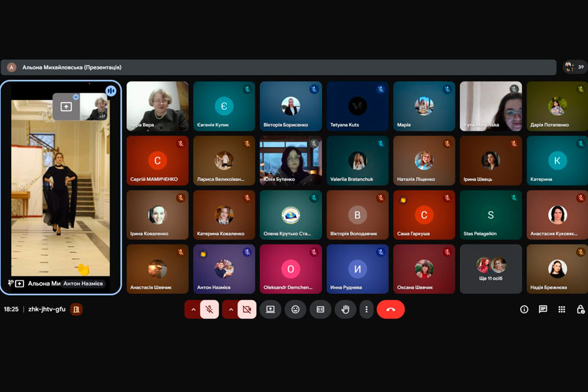Click muted mic icon on Євгенія Кулик tile
Viewport: 588px width, 392px height.
click(x=247, y=90)
